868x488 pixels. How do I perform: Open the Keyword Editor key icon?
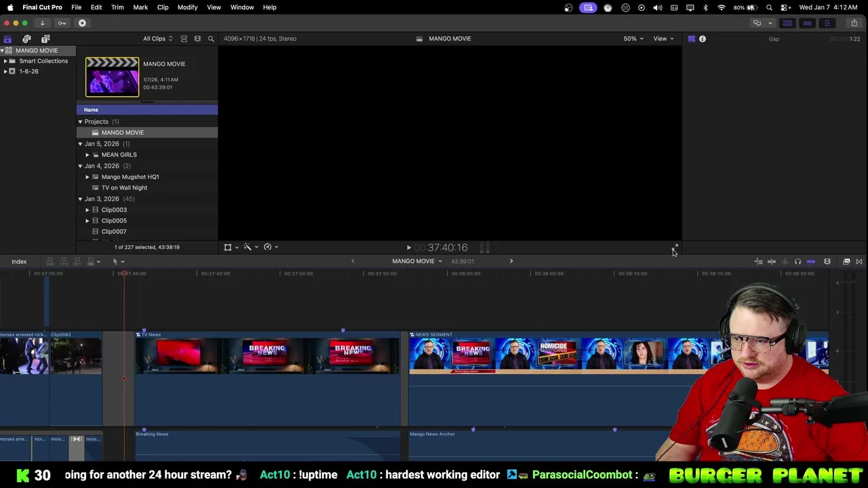click(x=62, y=23)
